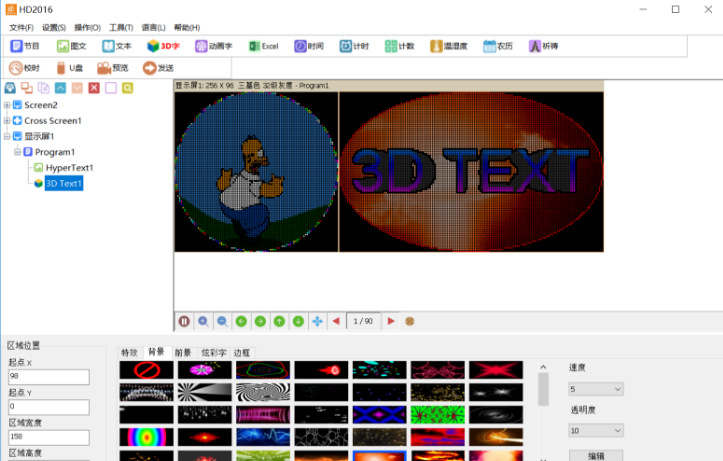Screen dimensions: 723x461
Task: Open the 语言(L) menu
Action: click(154, 28)
